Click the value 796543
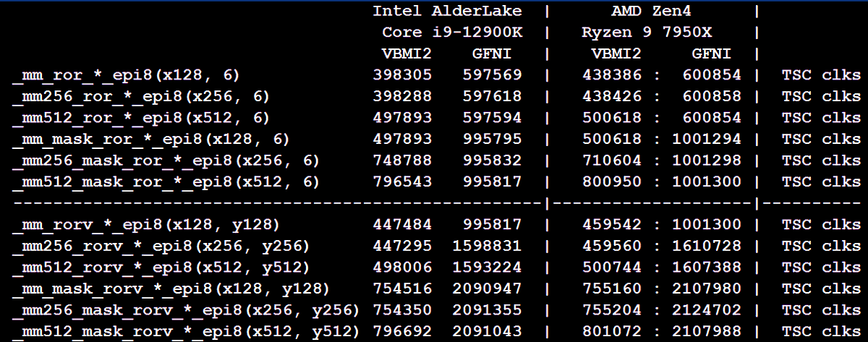 coord(403,181)
